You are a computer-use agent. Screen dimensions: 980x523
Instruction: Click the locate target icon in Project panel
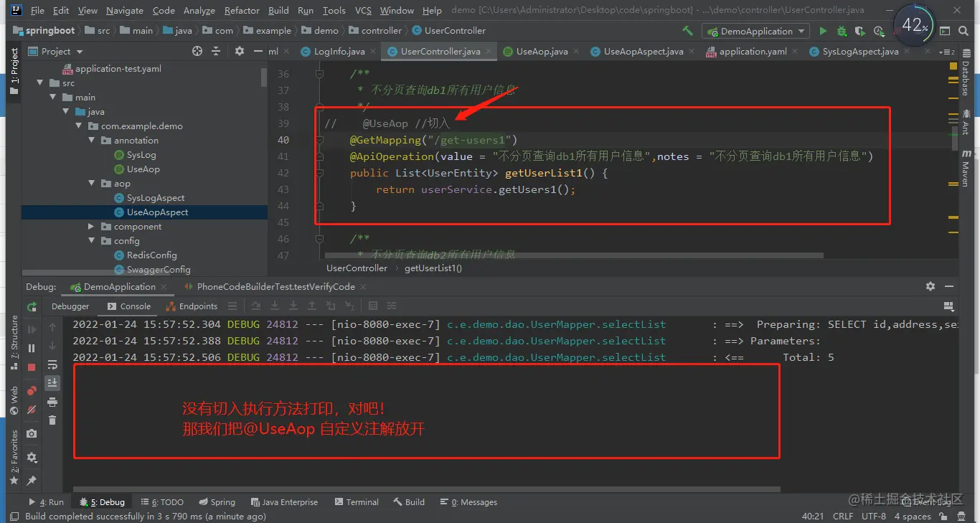[197, 51]
